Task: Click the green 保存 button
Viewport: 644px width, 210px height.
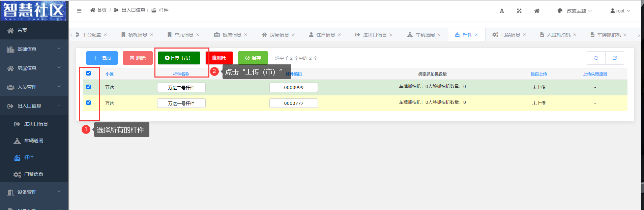Action: point(253,58)
